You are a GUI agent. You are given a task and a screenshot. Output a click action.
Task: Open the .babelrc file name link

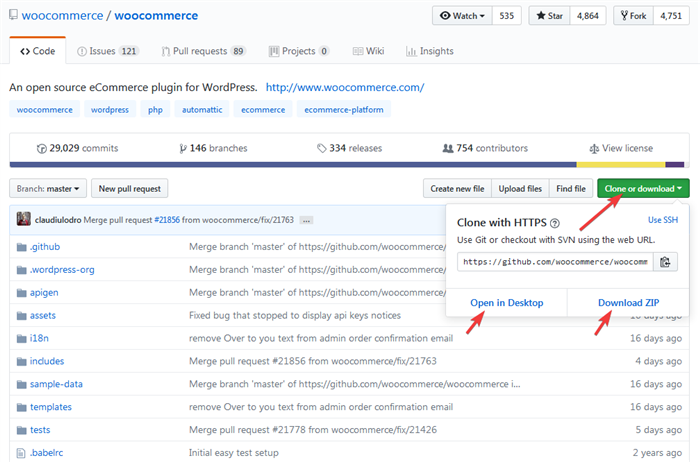pyautogui.click(x=46, y=453)
